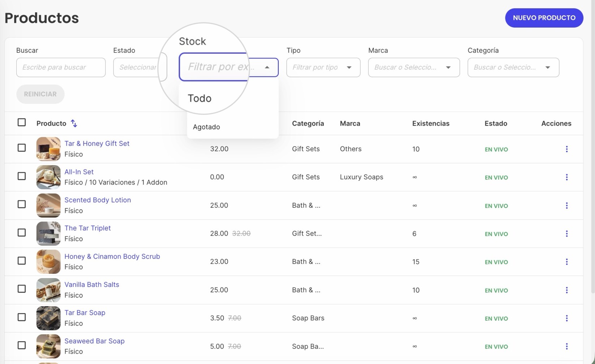Open actions menu for All-In Set

566,177
